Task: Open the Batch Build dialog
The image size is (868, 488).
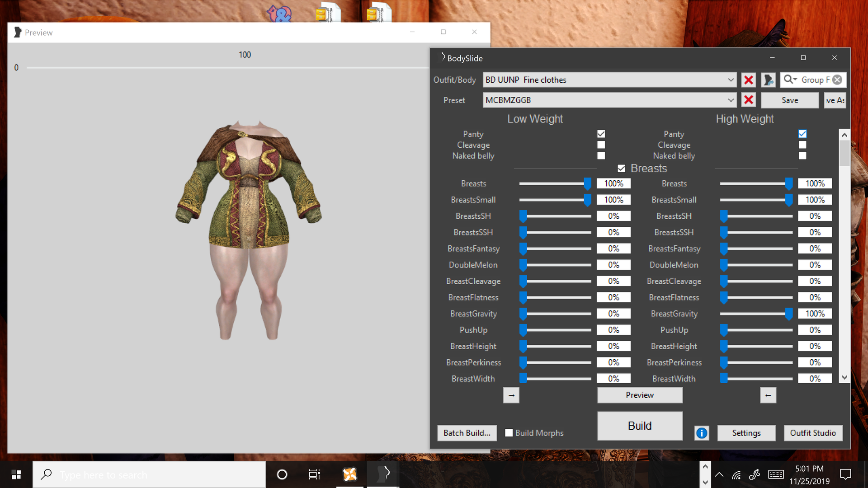Action: point(467,433)
